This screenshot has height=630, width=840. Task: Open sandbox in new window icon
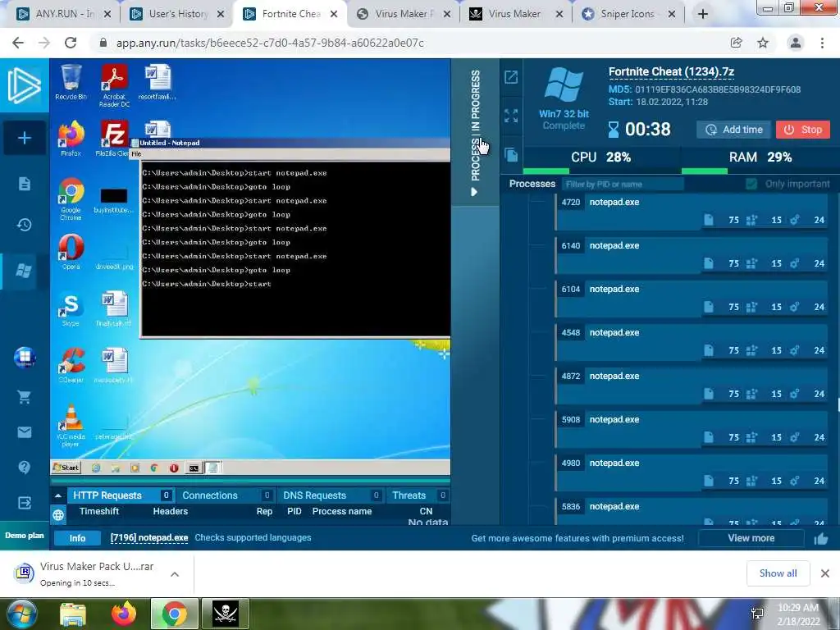[x=511, y=77]
